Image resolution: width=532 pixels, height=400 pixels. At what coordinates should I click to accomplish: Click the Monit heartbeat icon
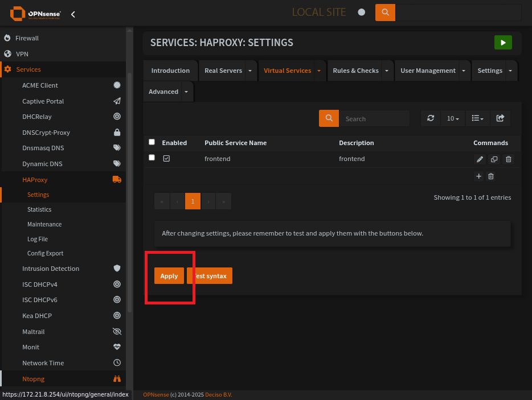point(117,347)
